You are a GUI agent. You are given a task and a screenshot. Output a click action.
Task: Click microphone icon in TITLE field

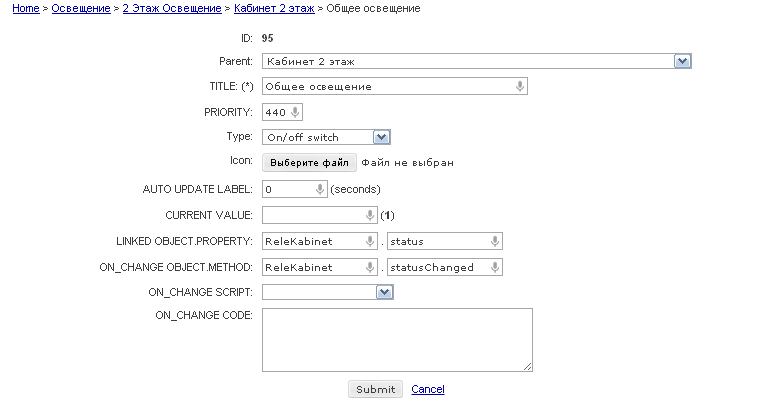520,86
